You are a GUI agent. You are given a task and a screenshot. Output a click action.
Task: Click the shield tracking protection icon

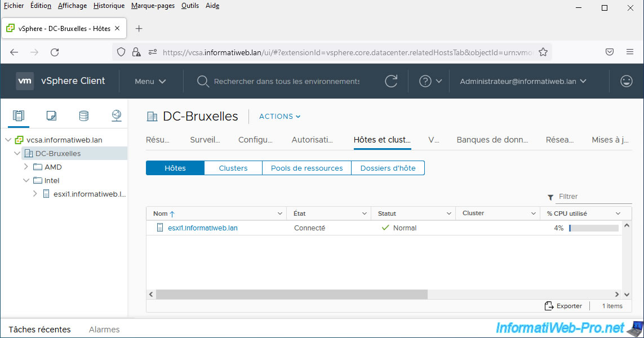click(x=121, y=52)
